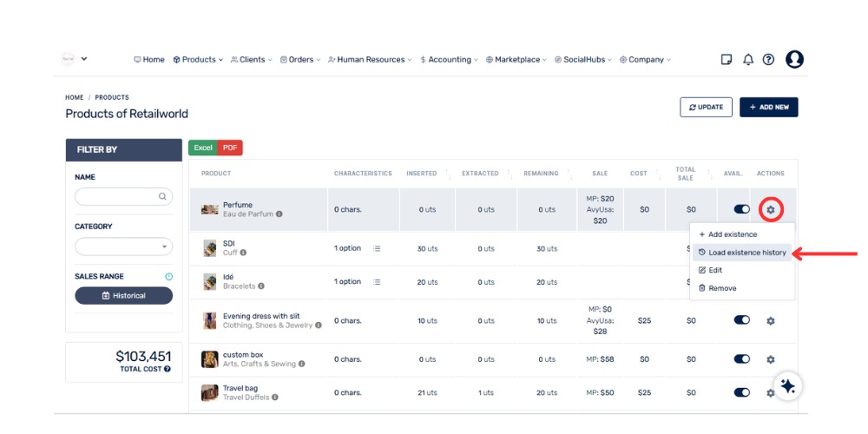
Task: Click the sparkle AI assistant button
Action: pos(788,386)
